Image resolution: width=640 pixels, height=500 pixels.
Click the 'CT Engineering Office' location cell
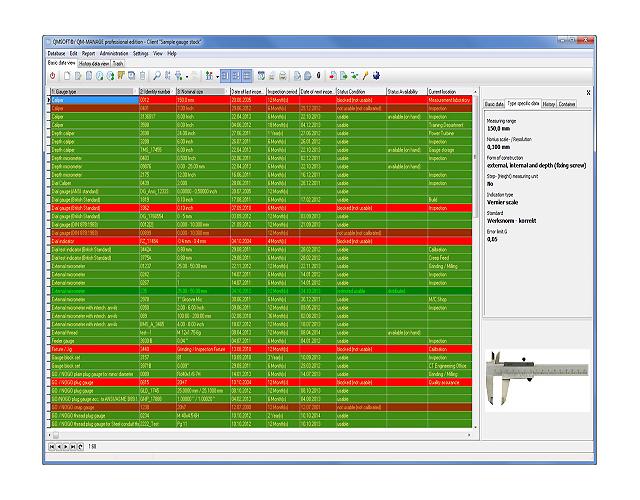449,366
